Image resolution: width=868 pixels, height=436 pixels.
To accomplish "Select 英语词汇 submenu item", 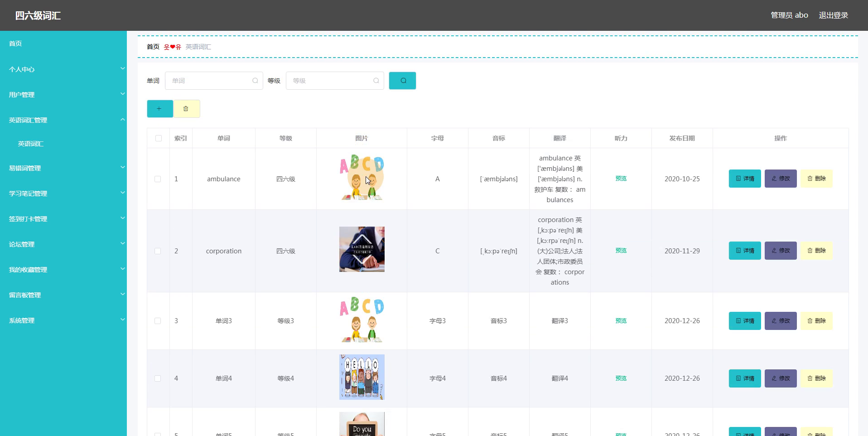I will click(x=31, y=144).
